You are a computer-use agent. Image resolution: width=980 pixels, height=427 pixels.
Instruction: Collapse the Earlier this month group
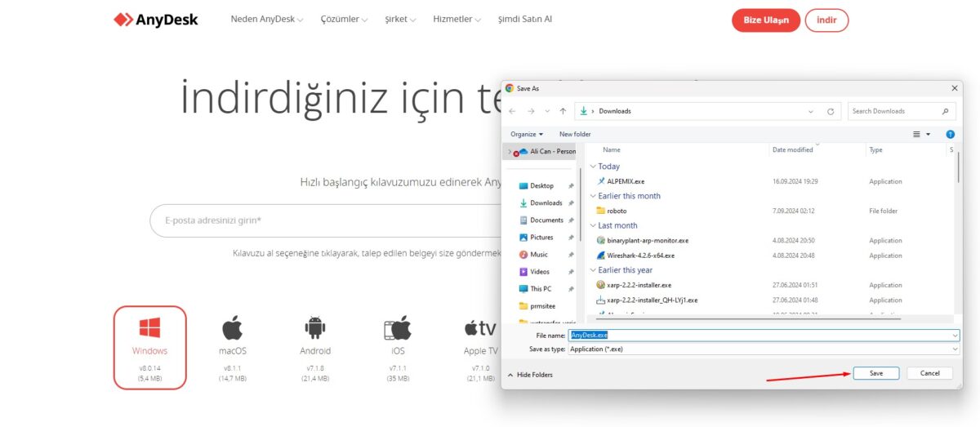[x=593, y=196]
